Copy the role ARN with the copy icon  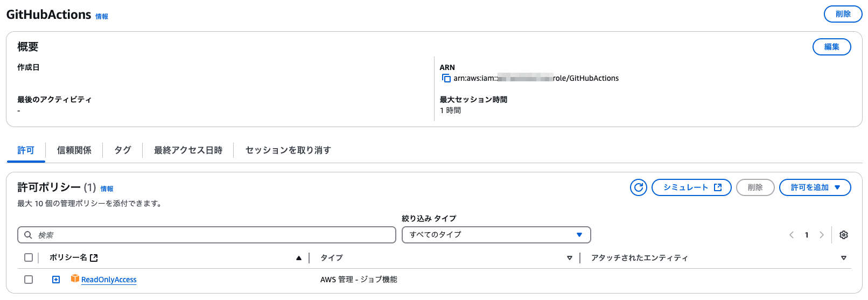click(446, 78)
